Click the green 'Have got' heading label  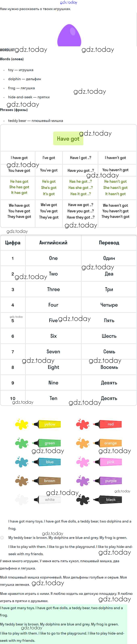point(68,139)
